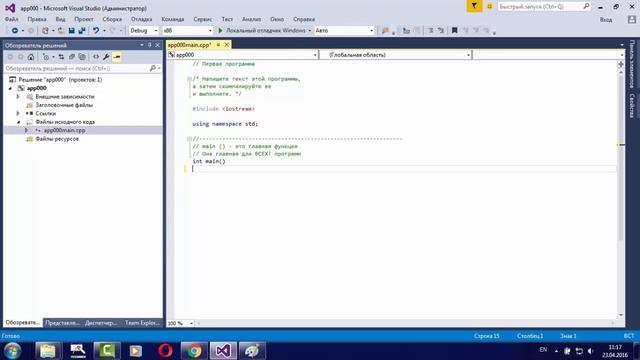Click the Open File toolbar icon
The image size is (640, 360).
(61, 31)
